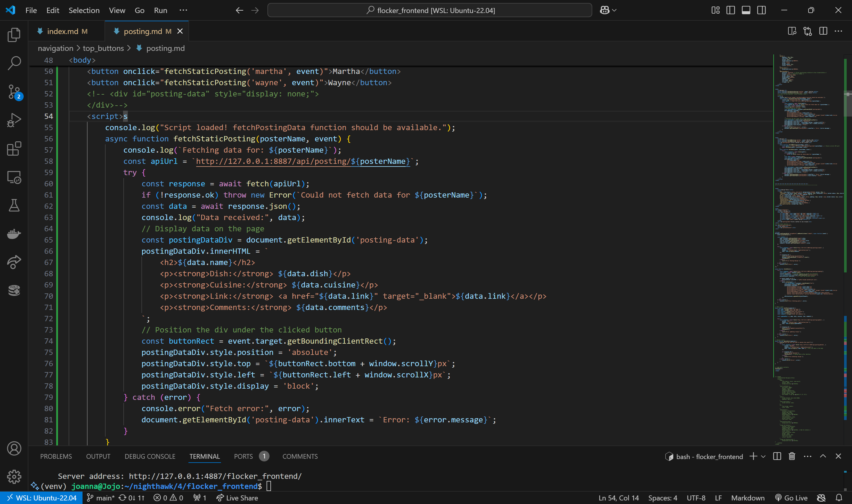
Task: Split the editor right
Action: point(823,31)
